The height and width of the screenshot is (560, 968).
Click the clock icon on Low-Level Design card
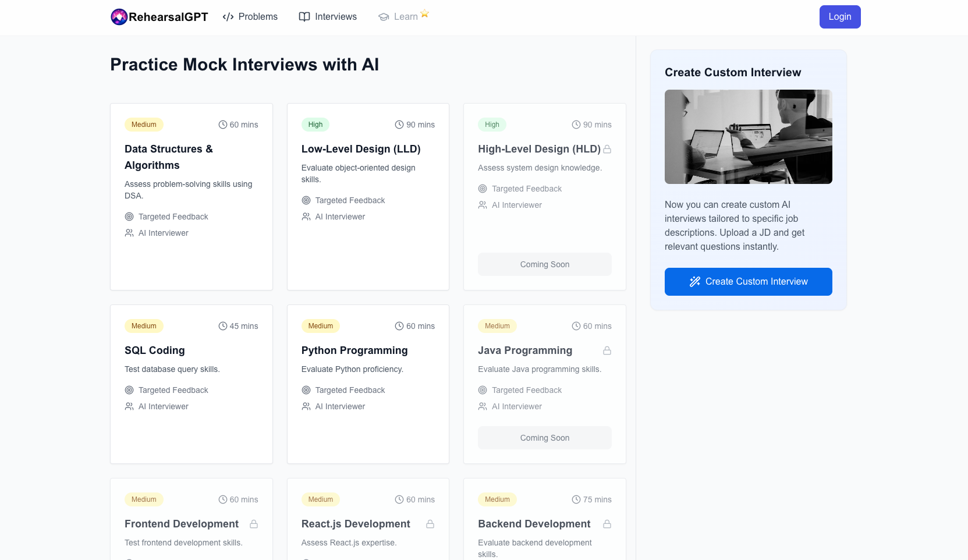399,125
